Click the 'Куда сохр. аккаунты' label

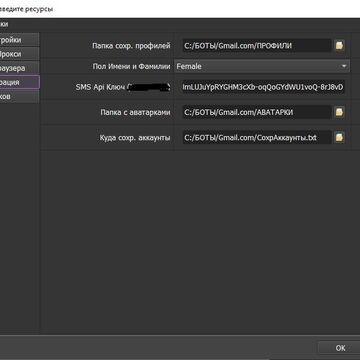(x=135, y=137)
